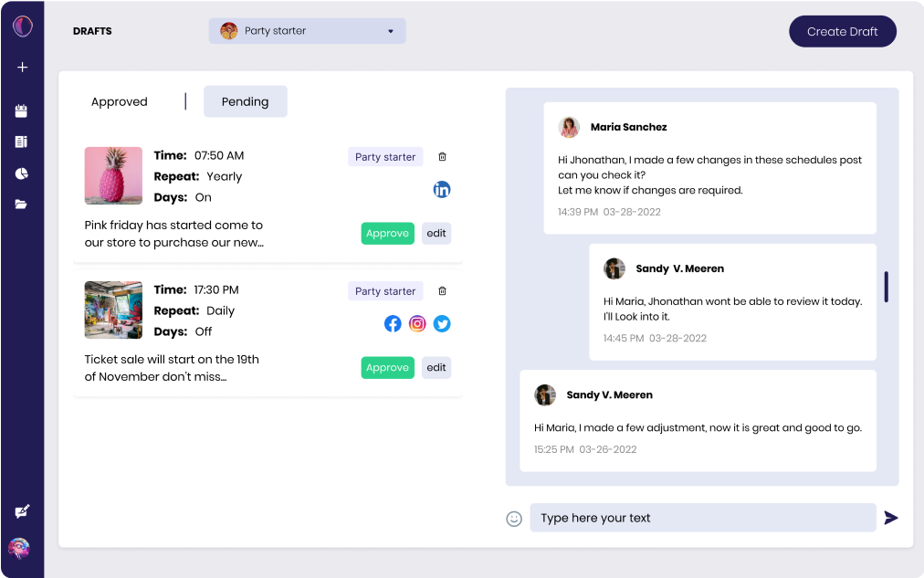Send the message with the arrow icon
924x578 pixels.
(x=891, y=518)
